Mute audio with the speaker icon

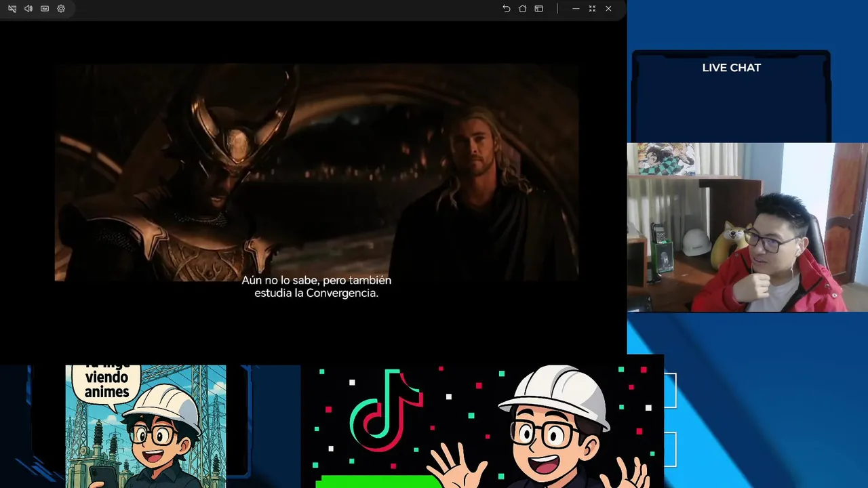coord(28,9)
